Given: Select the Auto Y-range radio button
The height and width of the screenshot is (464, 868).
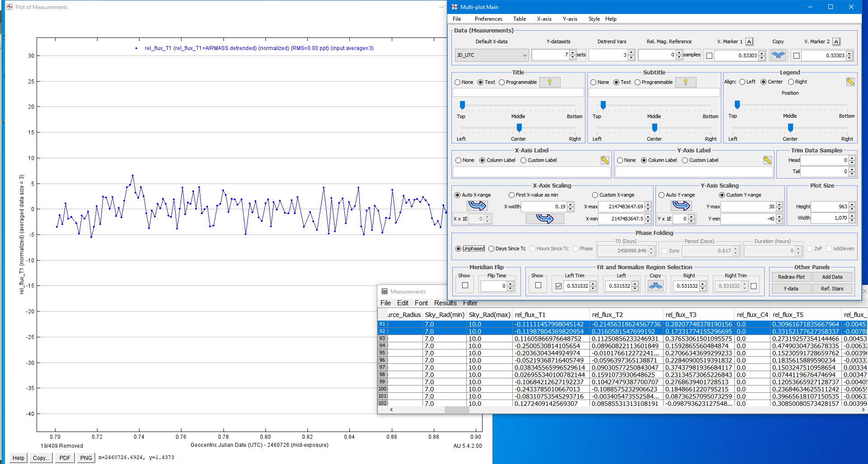Looking at the screenshot, I should click(662, 195).
